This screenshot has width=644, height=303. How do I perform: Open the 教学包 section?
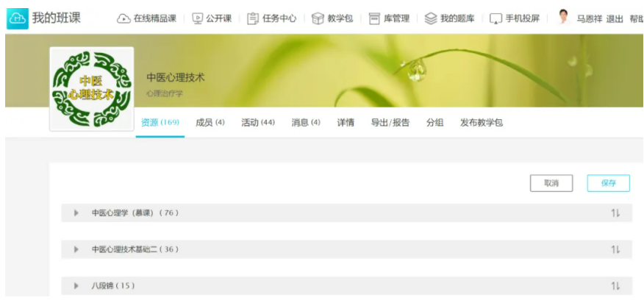coord(332,18)
